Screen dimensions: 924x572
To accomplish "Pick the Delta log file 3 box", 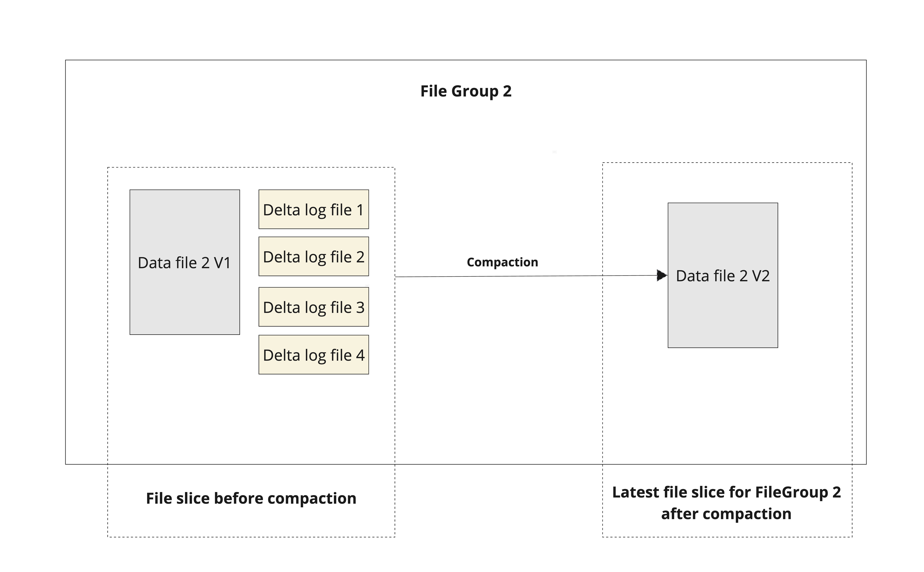I will click(x=314, y=307).
